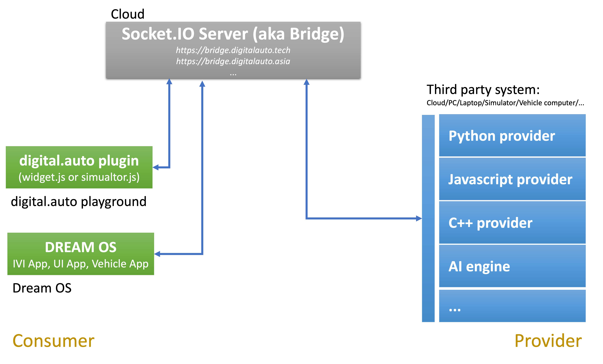Click the Dream OS caption text

click(42, 288)
